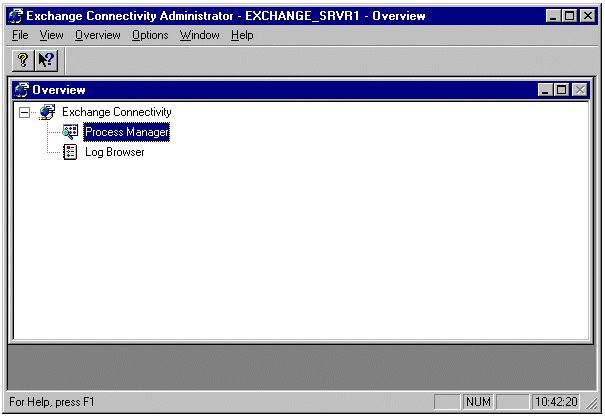Open the View menu
Image resolution: width=605 pixels, height=417 pixels.
point(51,35)
